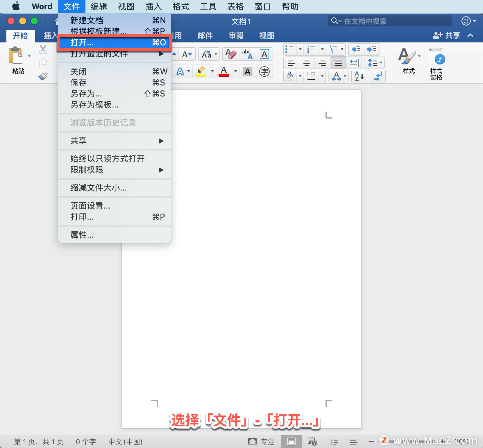Open the highlight color dropdown arrow
This screenshot has height=448, width=483.
coord(212,71)
